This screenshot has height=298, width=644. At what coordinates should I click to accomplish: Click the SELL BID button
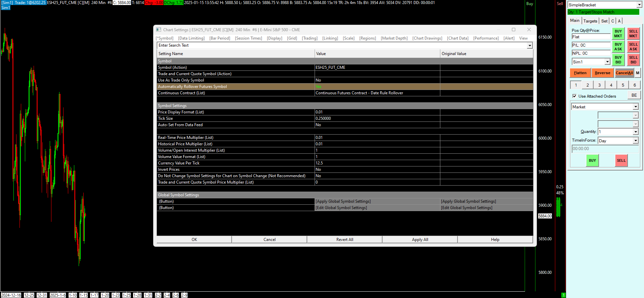633,60
